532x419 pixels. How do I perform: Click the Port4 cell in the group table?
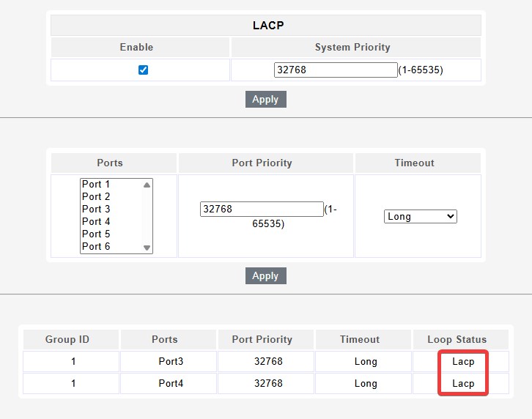[169, 384]
